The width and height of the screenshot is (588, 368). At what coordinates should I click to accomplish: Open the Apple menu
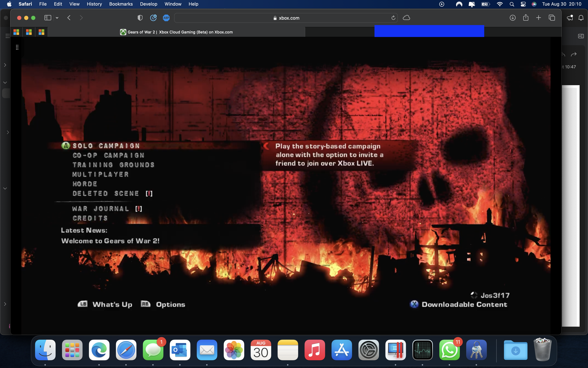(9, 4)
